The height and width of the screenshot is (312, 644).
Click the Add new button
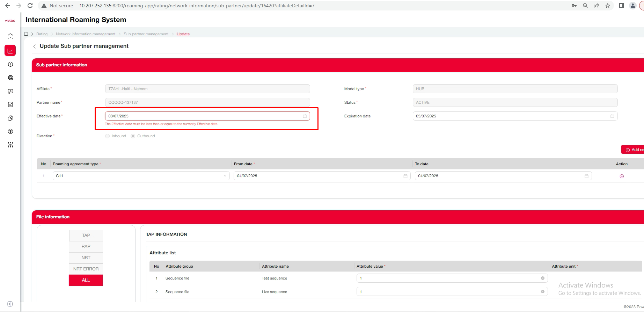tap(633, 150)
